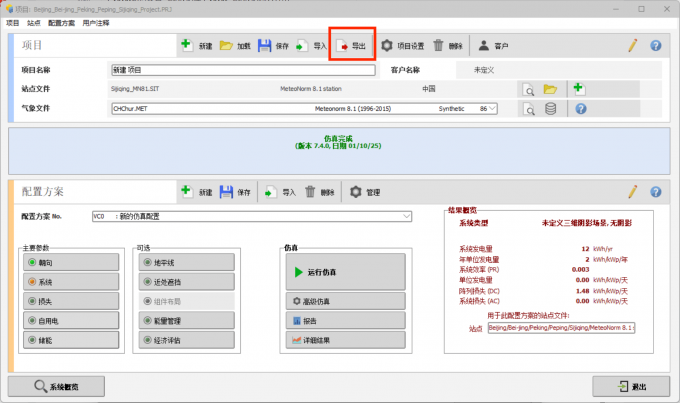Open the client (客户) info button
The image size is (680, 403).
(x=498, y=45)
